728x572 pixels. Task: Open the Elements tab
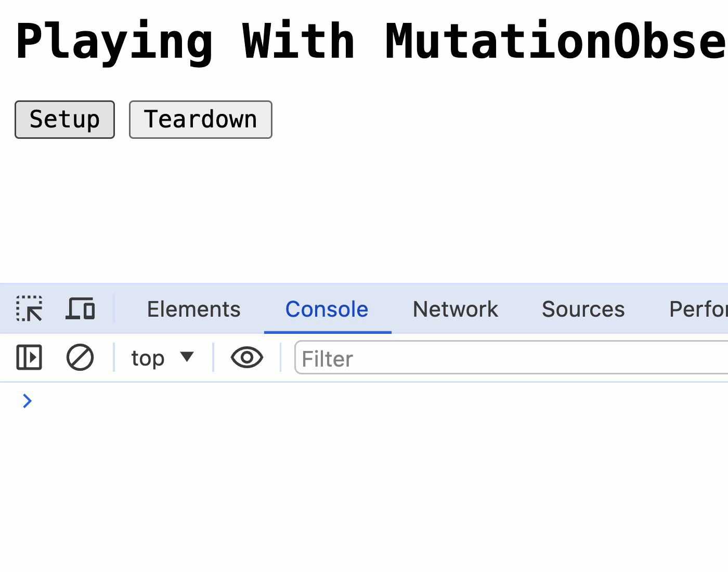pos(193,309)
